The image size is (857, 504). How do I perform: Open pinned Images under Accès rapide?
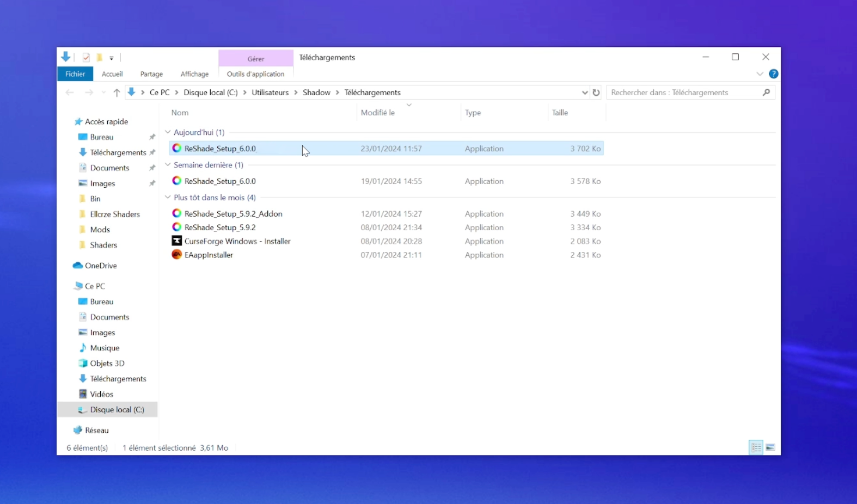click(x=102, y=183)
